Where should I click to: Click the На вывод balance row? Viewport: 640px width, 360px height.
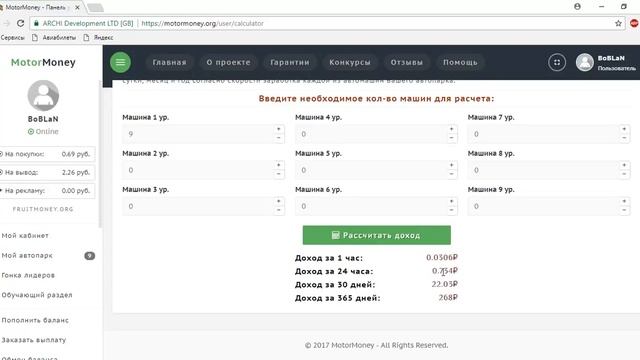point(47,172)
